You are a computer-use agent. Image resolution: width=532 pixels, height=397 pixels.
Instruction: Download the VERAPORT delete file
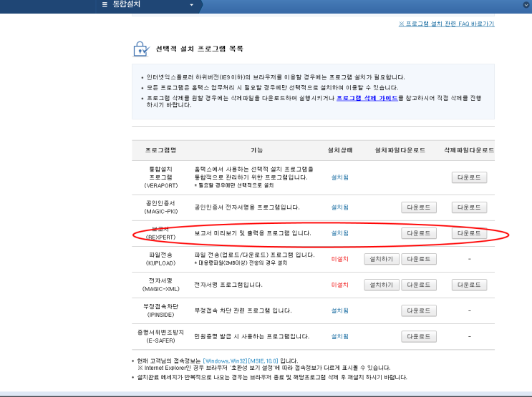(x=469, y=177)
